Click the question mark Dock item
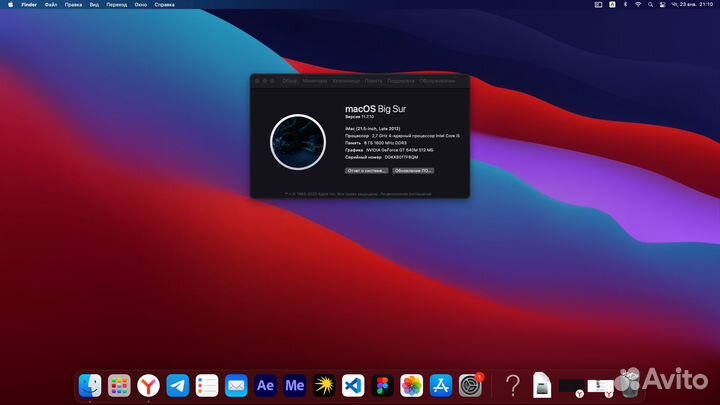Image resolution: width=720 pixels, height=405 pixels. point(513,385)
